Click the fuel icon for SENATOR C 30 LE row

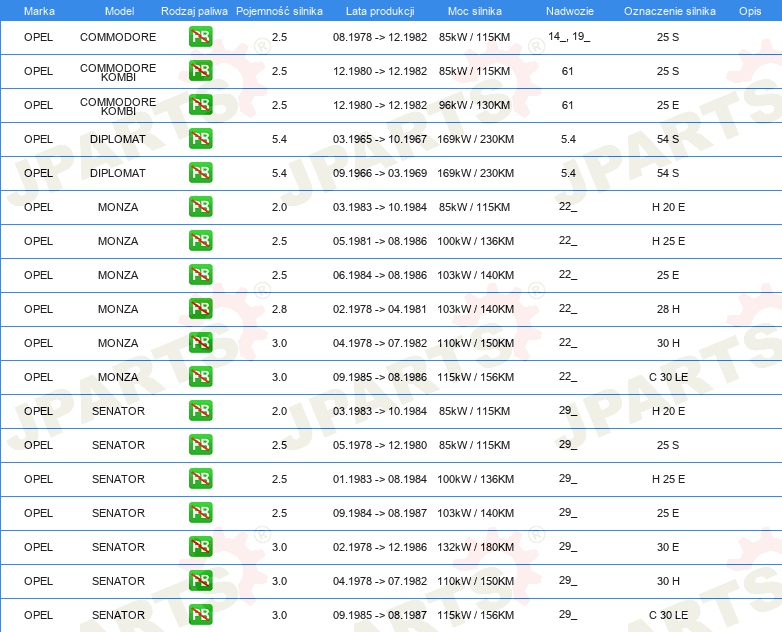[x=200, y=614]
